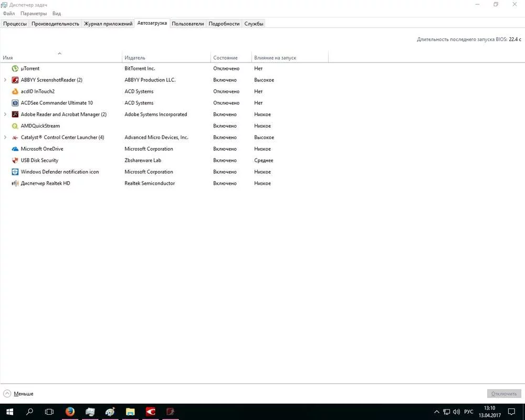Screen dimensions: 525x420
Task: Sort by the Влияние на запуск column
Action: (x=275, y=58)
